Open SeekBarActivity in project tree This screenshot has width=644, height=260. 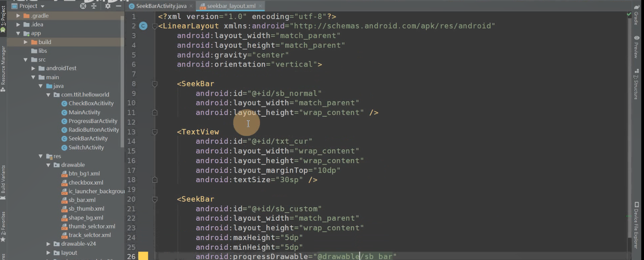85,138
